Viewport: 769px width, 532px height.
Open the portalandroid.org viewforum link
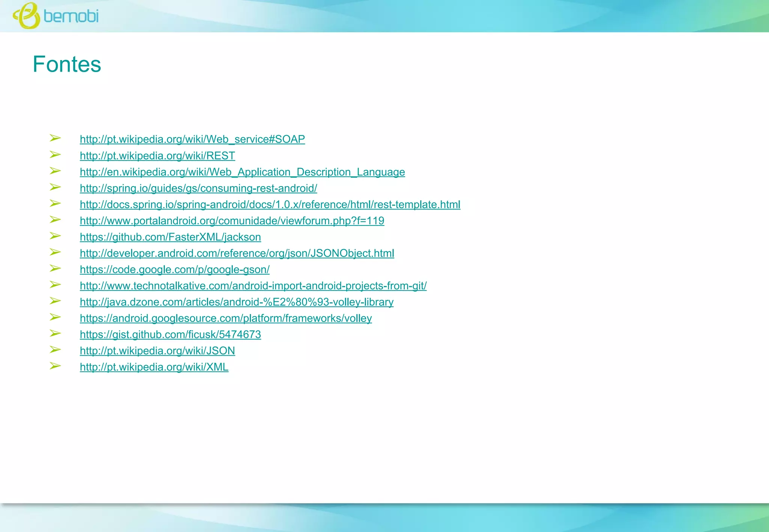(x=232, y=221)
